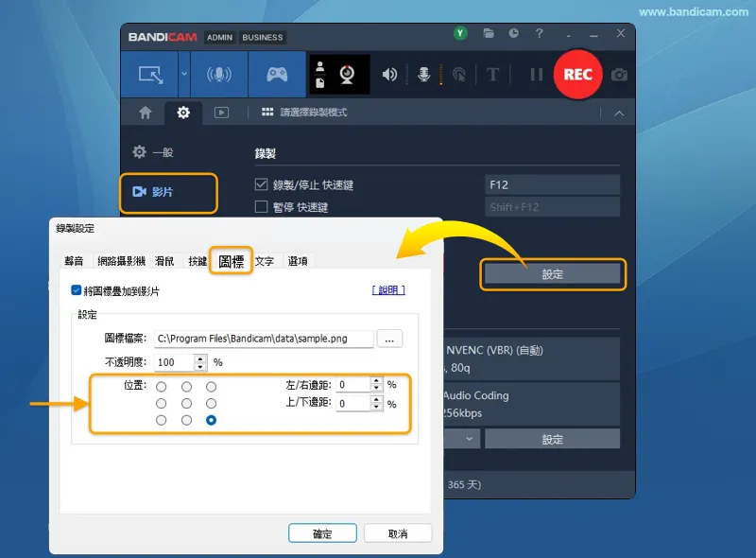Select the top-left position radio button
This screenshot has width=756, height=558.
162,387
